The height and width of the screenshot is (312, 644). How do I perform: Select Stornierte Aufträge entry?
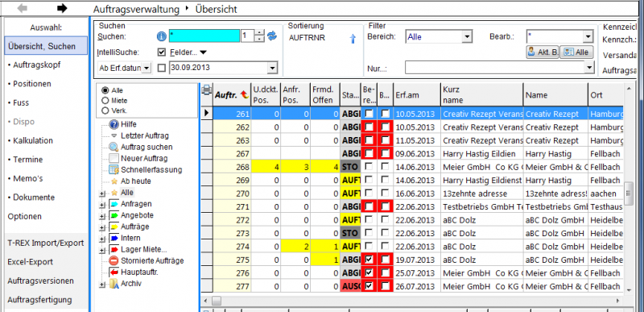pos(147,260)
